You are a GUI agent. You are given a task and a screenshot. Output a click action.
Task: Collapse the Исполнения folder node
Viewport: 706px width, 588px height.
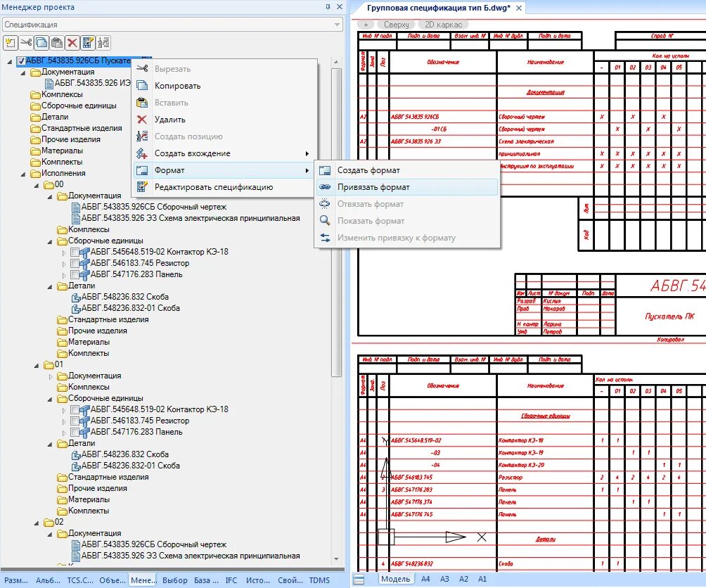tap(23, 174)
